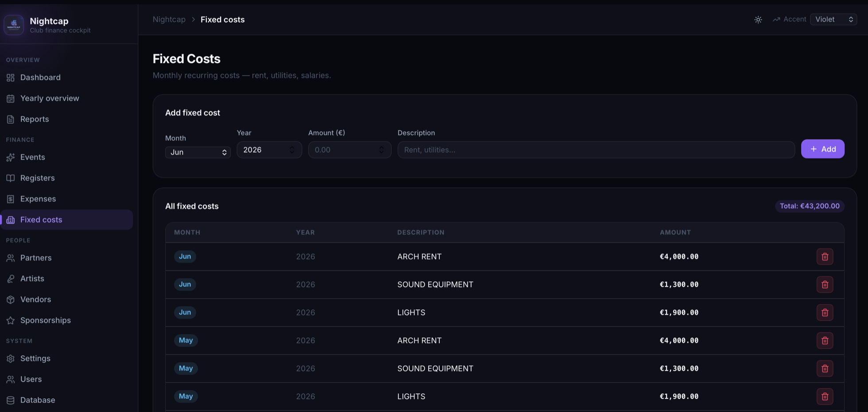
Task: Click the Expenses receipt icon
Action: pyautogui.click(x=11, y=199)
